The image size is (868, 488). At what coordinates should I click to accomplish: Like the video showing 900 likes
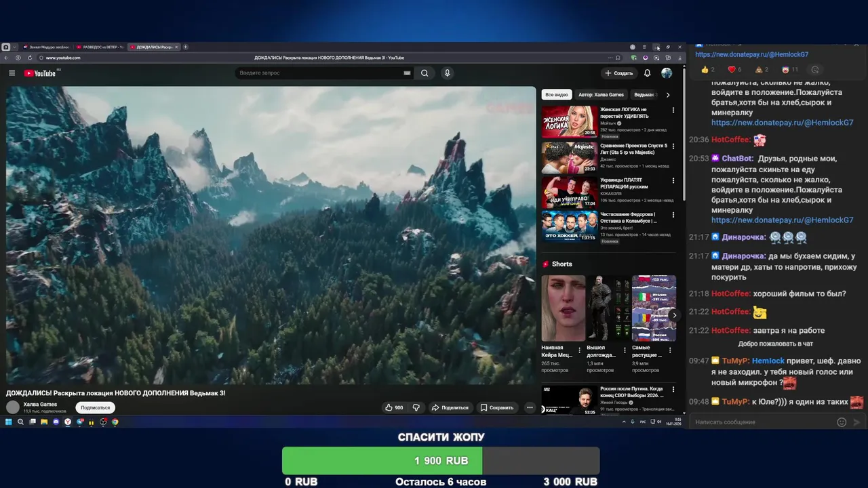point(394,407)
